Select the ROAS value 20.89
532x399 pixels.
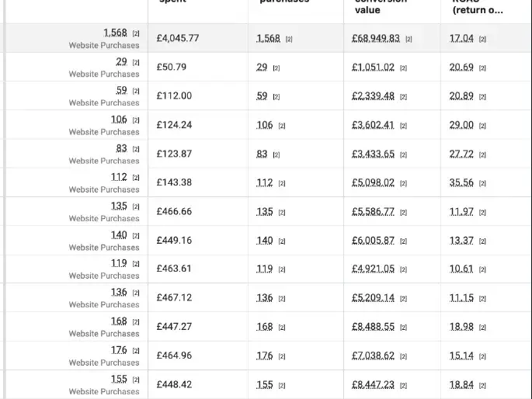pos(461,96)
